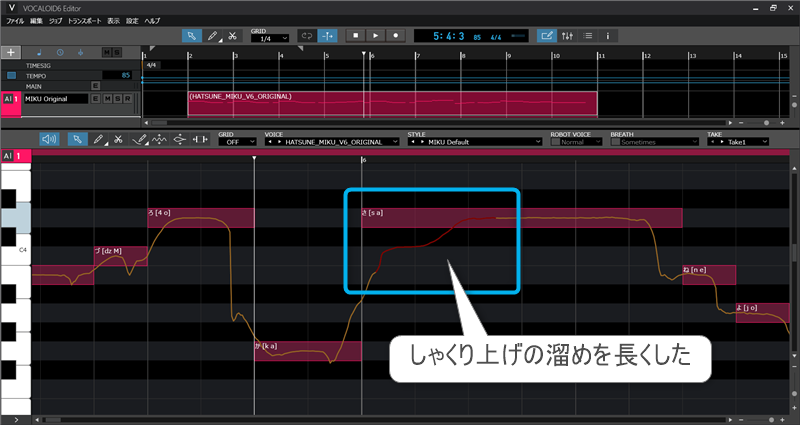This screenshot has width=800, height=425.
Task: Toggle global mute M button
Action: pos(107,53)
